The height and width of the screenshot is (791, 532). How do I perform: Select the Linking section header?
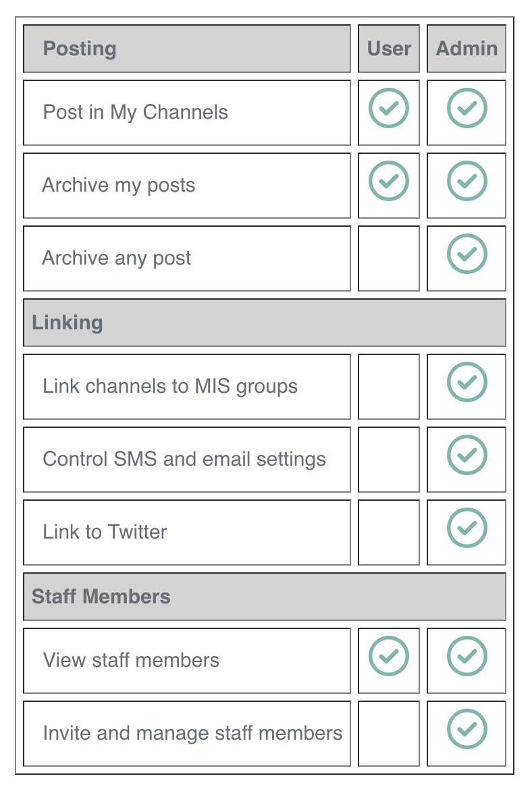(x=265, y=323)
